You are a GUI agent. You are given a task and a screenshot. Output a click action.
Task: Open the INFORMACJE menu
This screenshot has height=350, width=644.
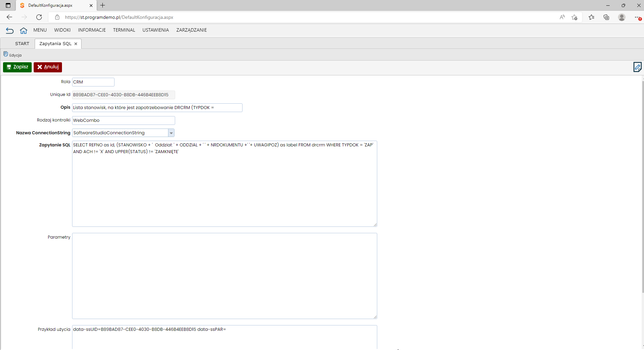92,30
